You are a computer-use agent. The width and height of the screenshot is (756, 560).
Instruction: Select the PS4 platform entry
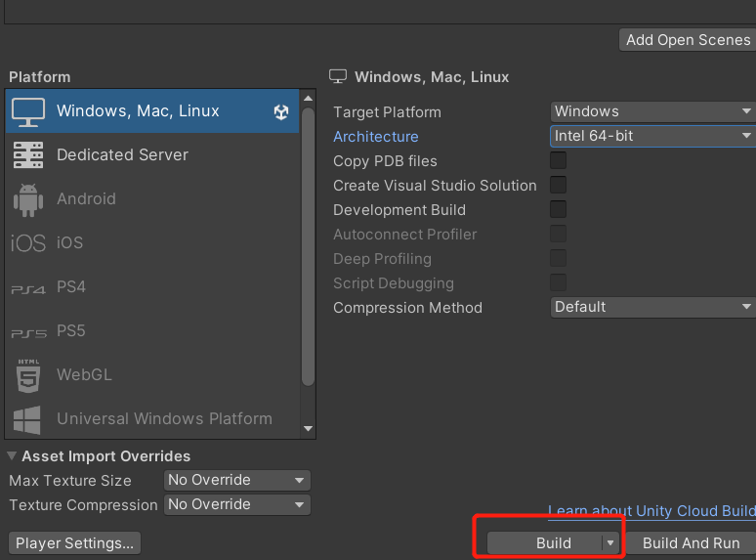point(152,287)
